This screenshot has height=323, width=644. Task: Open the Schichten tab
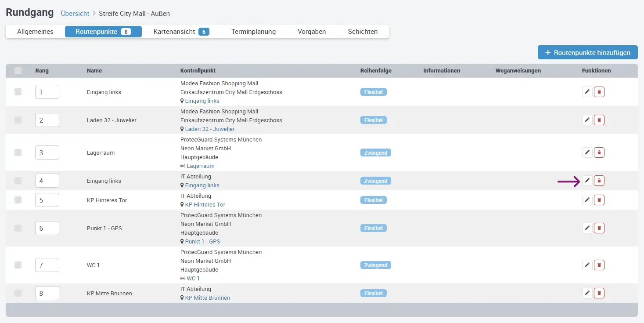click(x=363, y=32)
